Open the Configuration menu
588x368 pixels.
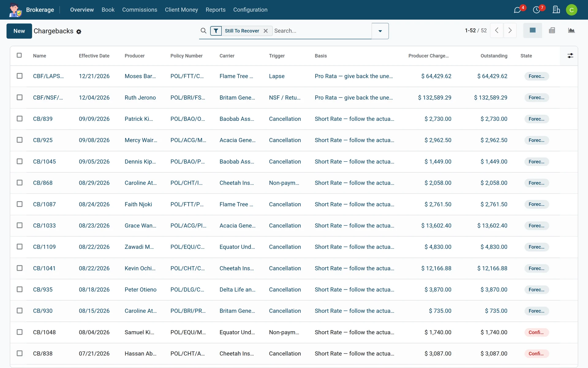point(250,10)
